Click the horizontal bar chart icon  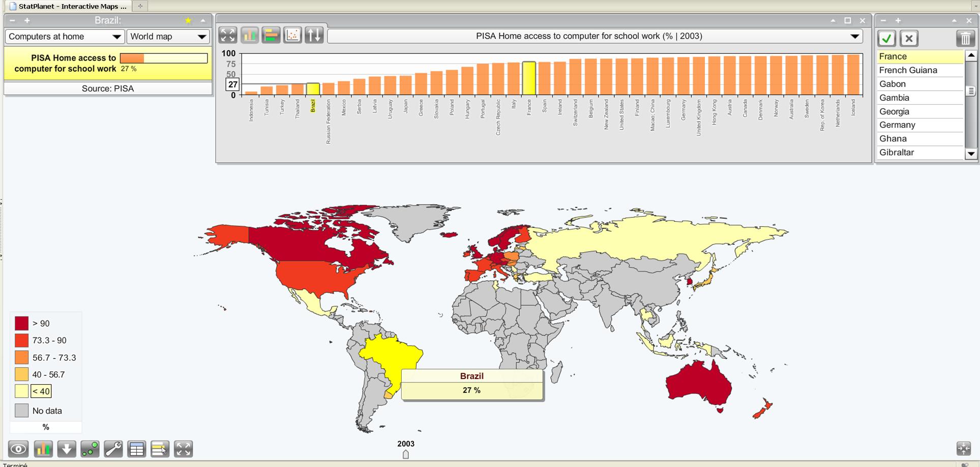pyautogui.click(x=271, y=35)
